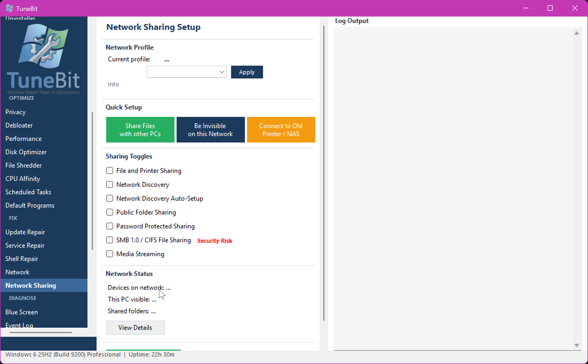Select Connect to Old Printer / NAS
The width and height of the screenshot is (588, 364).
coord(281,130)
